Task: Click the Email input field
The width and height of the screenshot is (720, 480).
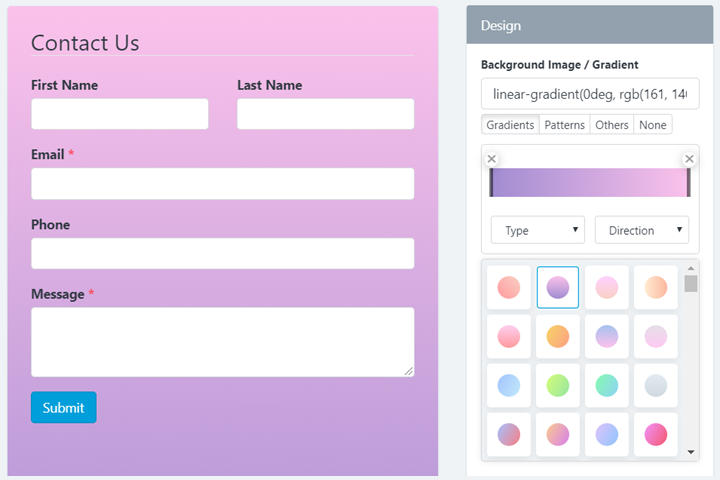Action: click(222, 184)
